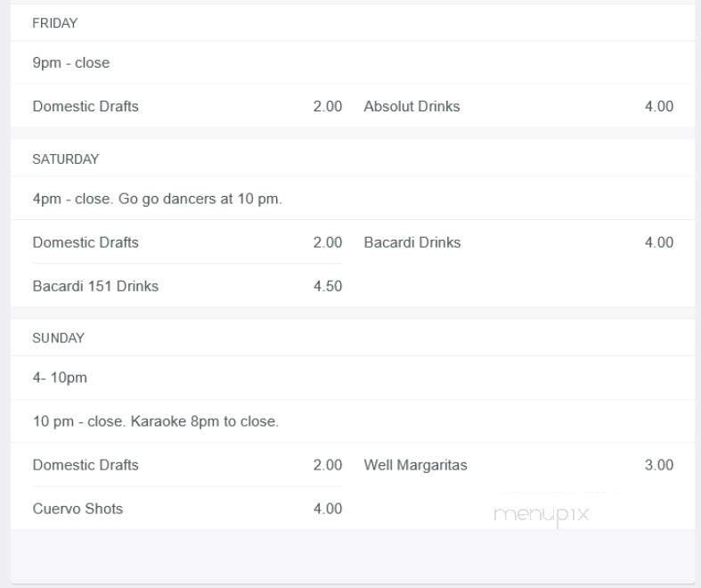Select the Absolut Drinks item
This screenshot has height=588, width=701.
coord(412,106)
